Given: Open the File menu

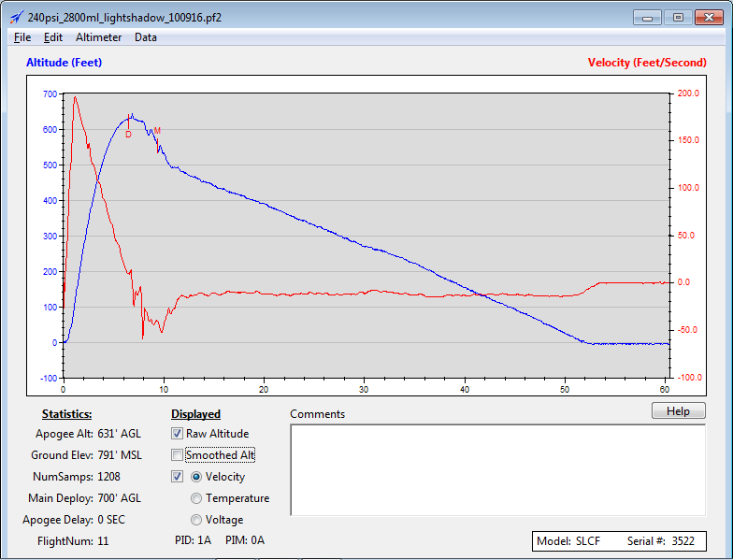Looking at the screenshot, I should coord(22,37).
